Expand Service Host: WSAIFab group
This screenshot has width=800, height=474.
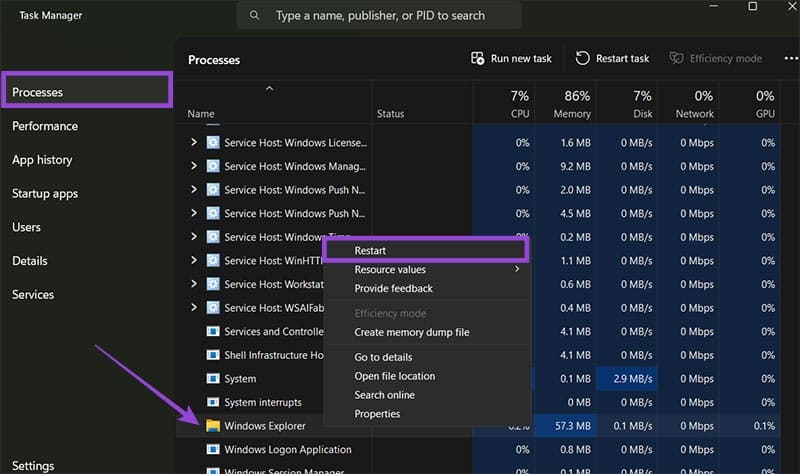pyautogui.click(x=193, y=307)
